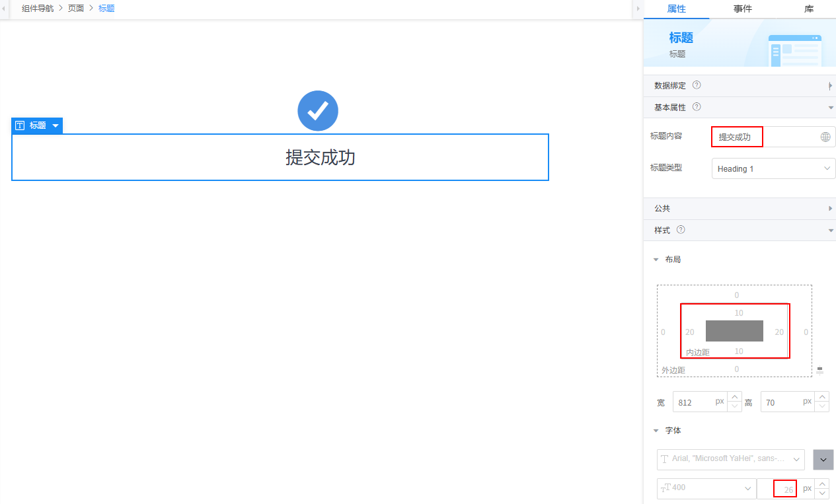Open the 标题 component tag dropdown arrow
836x504 pixels.
(56, 126)
